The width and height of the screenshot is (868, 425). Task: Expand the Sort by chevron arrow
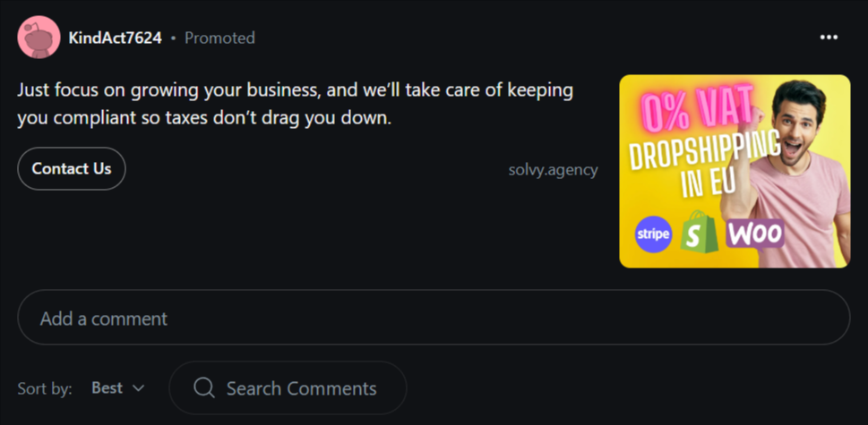(138, 388)
